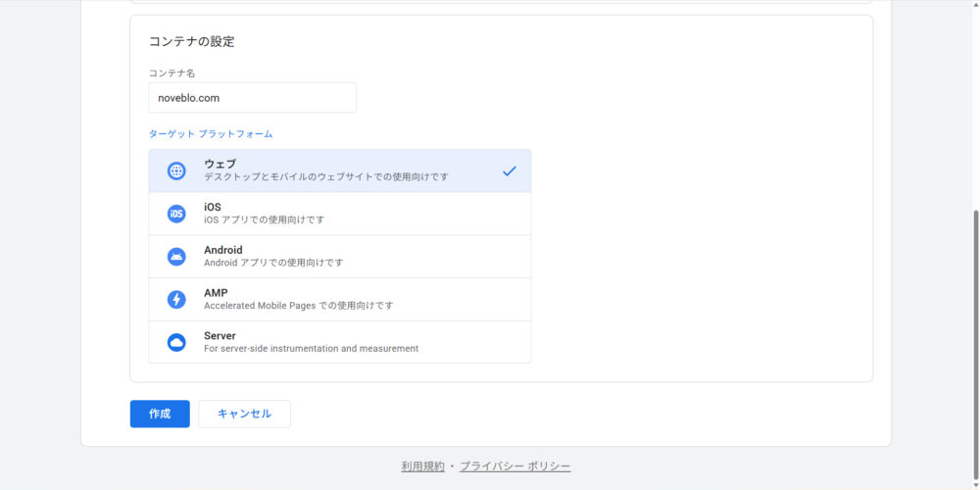
Task: Choose Server as the target platform
Action: tap(339, 342)
